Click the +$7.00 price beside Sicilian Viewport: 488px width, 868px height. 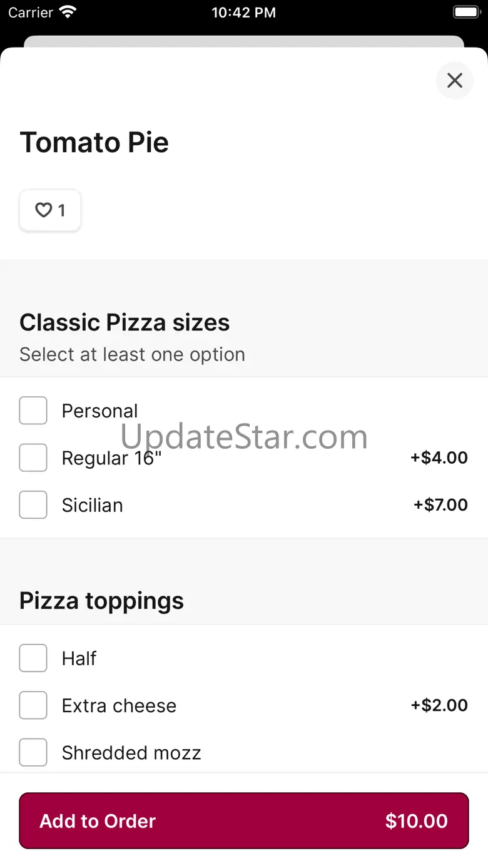[x=440, y=505]
